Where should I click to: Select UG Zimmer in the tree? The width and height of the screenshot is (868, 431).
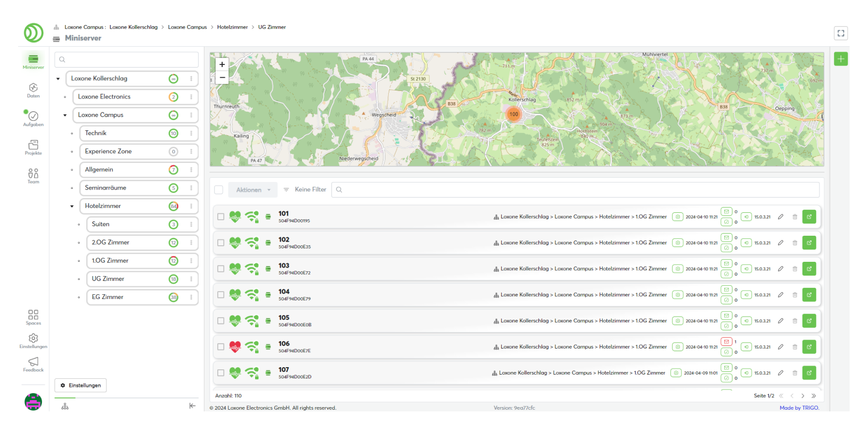pyautogui.click(x=108, y=279)
